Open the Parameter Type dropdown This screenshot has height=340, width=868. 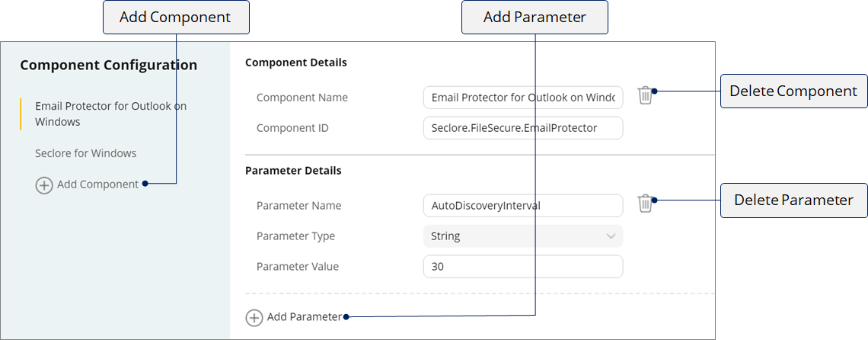523,236
